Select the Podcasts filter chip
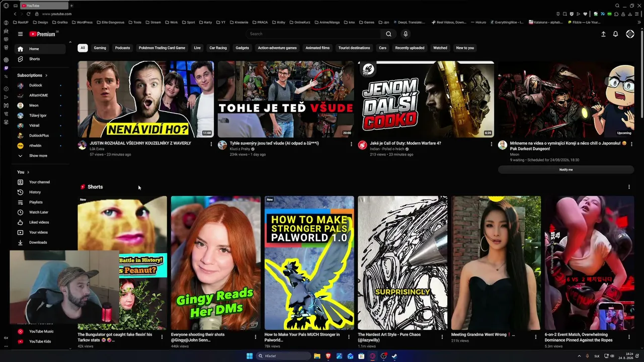This screenshot has width=644, height=362. click(x=122, y=48)
